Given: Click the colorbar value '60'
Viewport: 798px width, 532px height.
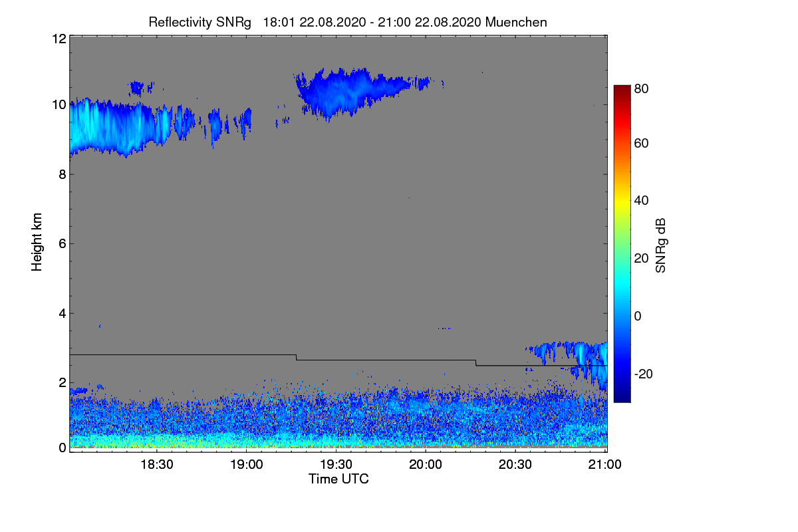Looking at the screenshot, I should [642, 143].
